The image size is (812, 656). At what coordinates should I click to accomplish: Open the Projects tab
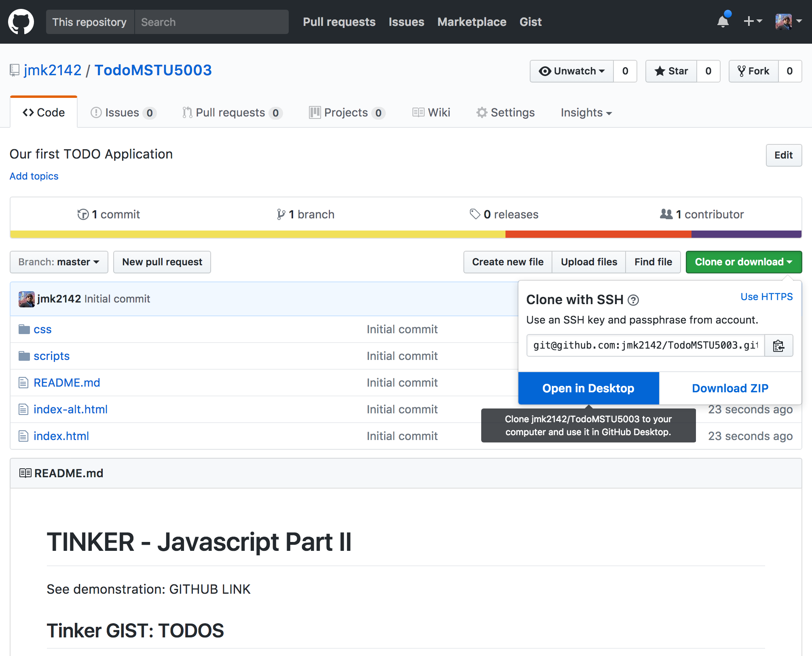[x=347, y=112]
